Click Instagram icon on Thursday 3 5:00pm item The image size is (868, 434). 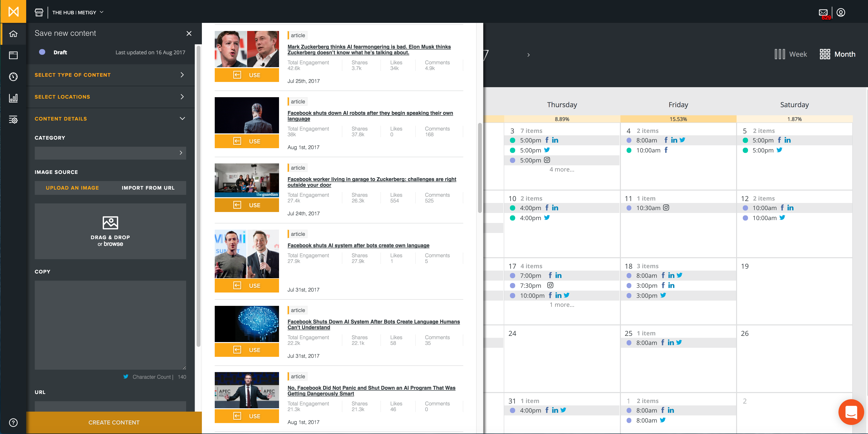click(x=547, y=160)
